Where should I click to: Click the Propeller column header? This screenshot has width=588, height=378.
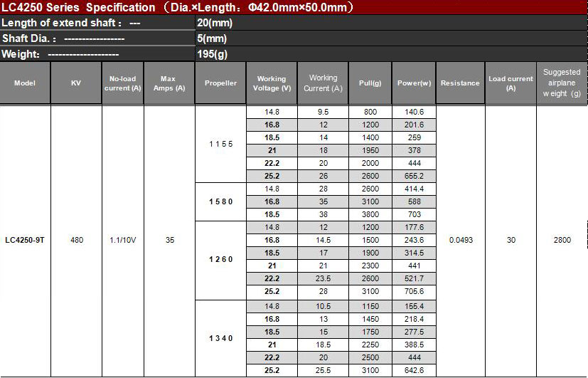(220, 83)
